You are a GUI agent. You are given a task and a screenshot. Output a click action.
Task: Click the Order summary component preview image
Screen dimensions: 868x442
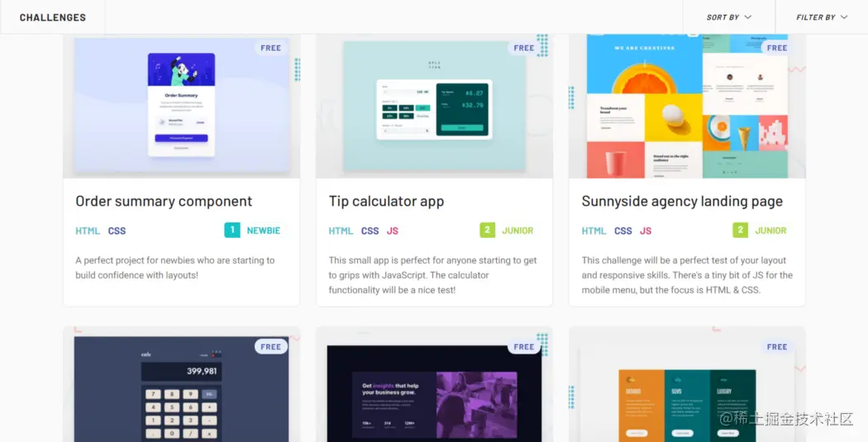(182, 107)
